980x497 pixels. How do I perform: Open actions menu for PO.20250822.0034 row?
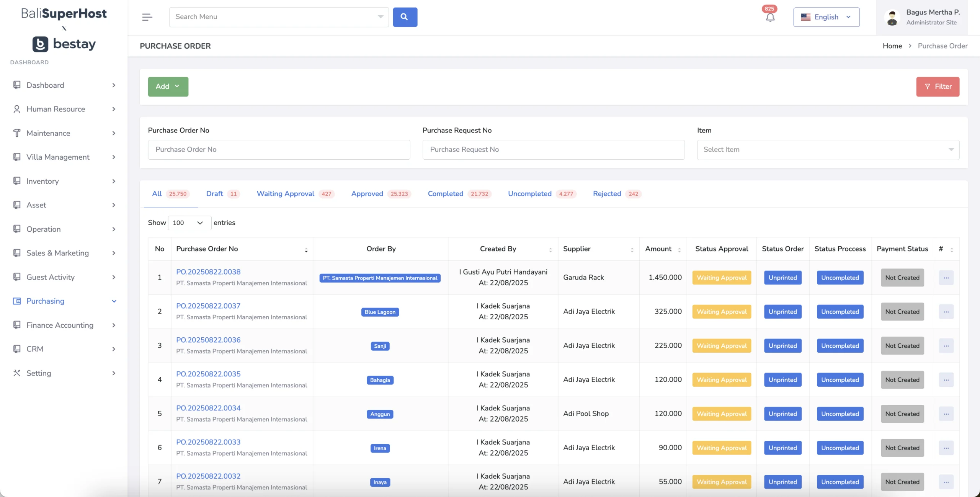click(x=946, y=414)
